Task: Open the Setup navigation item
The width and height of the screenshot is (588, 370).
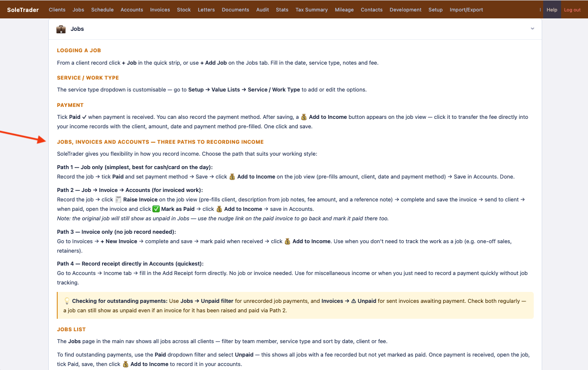Action: click(x=435, y=10)
